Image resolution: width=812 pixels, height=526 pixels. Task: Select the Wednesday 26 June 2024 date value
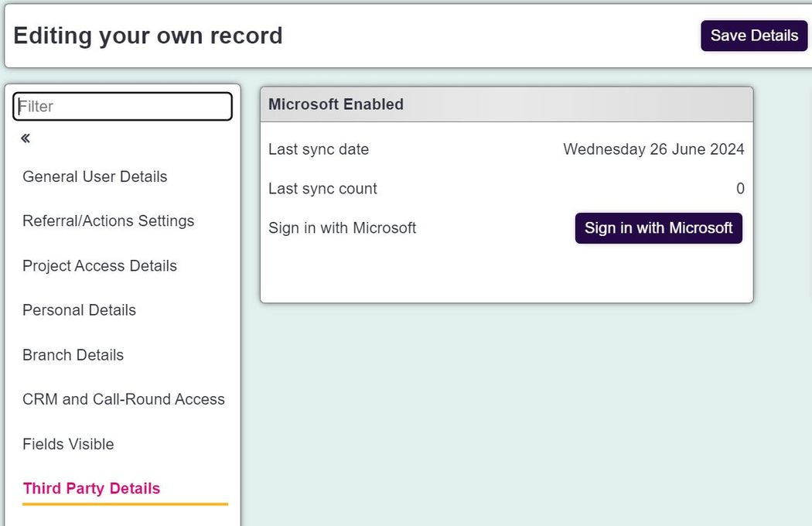click(x=653, y=149)
